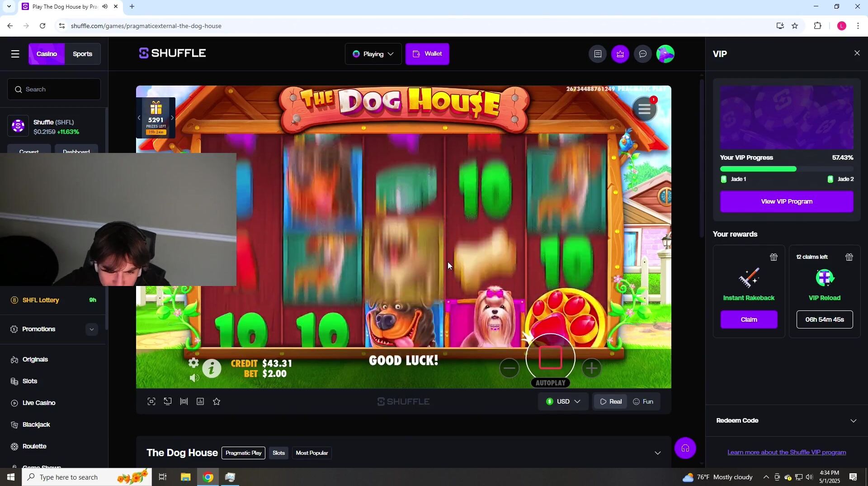Open Task View on taskbar
The height and width of the screenshot is (486, 868).
tap(163, 477)
